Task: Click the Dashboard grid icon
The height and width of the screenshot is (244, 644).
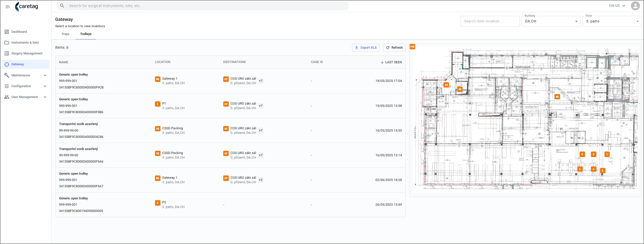Action: click(7, 32)
